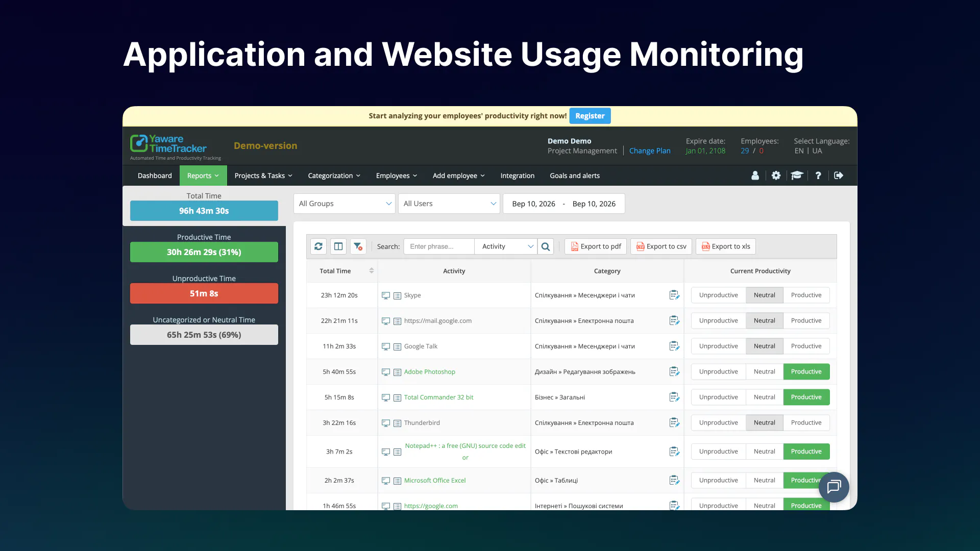Open the user profile icon
Viewport: 980px width, 551px height.
(x=755, y=176)
